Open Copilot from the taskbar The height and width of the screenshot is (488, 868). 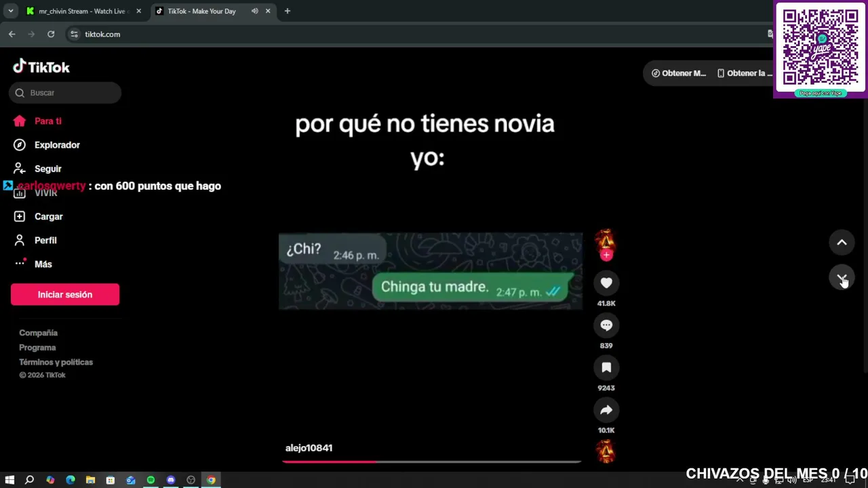[x=50, y=480]
